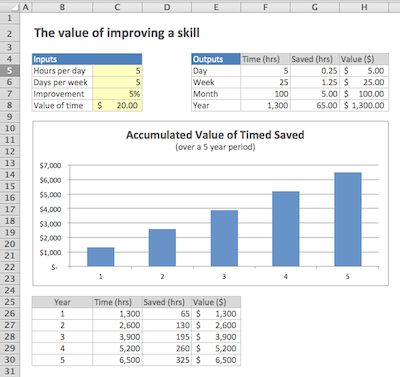
Task: Edit the Hours per day value cell
Action: 117,71
